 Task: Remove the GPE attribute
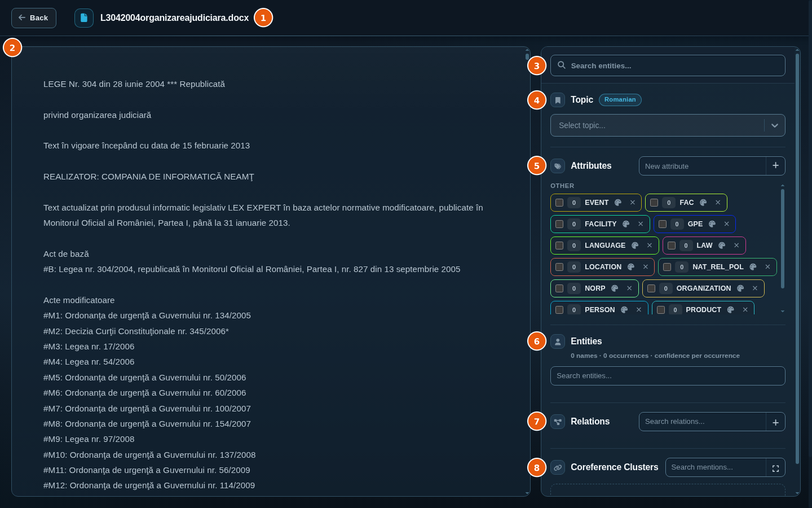727,224
